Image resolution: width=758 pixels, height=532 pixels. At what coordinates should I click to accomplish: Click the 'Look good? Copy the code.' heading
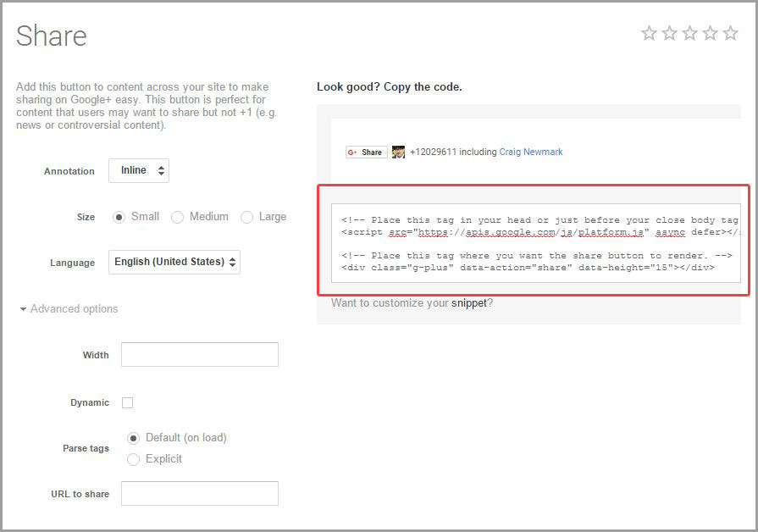(x=389, y=87)
